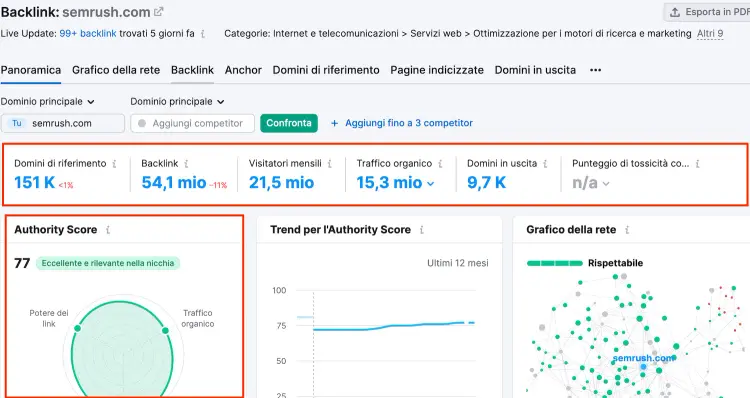Open the Anchor tab
Screen dimensions: 750x398
(243, 70)
